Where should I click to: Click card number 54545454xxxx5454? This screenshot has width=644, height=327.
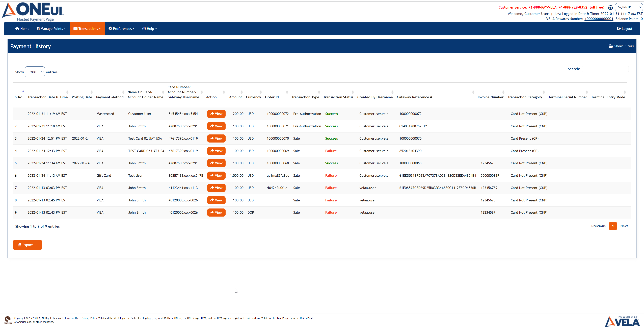[x=183, y=114]
